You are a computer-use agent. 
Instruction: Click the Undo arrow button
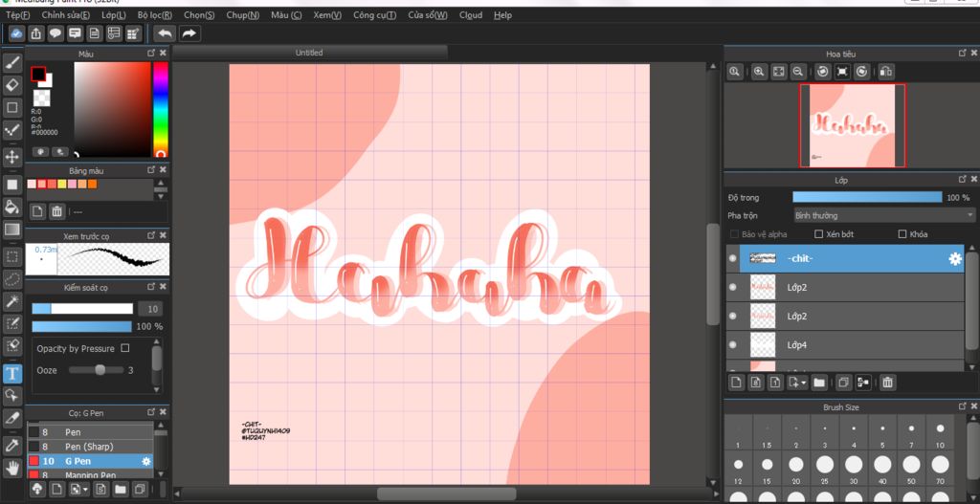pos(165,33)
